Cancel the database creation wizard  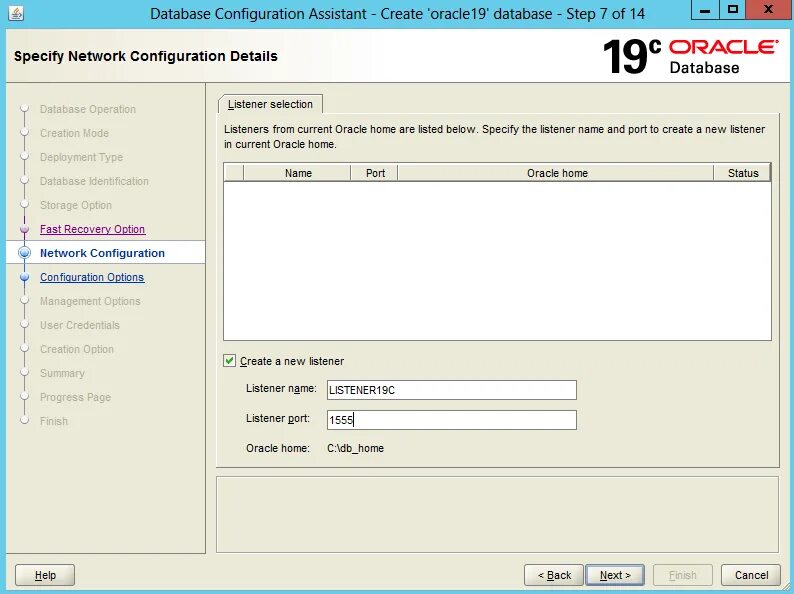click(x=751, y=575)
